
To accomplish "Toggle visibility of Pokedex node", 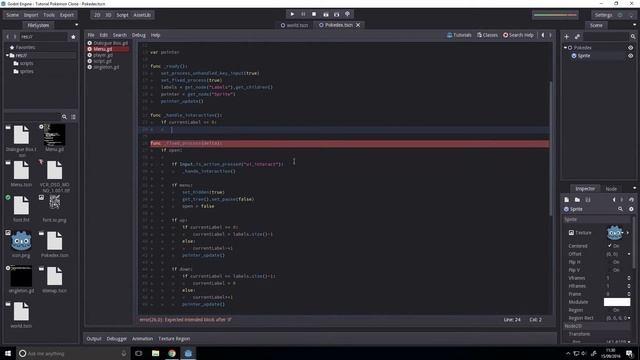I will tap(631, 48).
